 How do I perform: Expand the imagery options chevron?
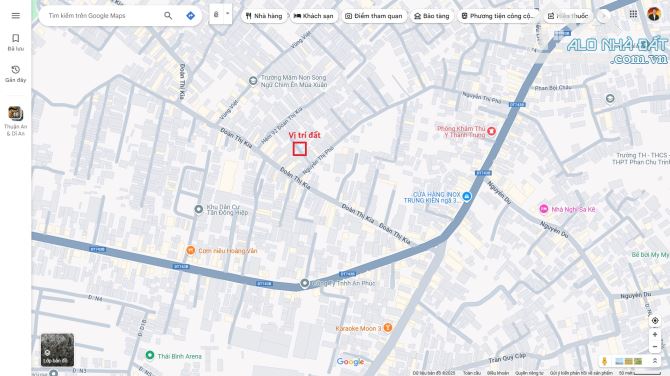(655, 361)
